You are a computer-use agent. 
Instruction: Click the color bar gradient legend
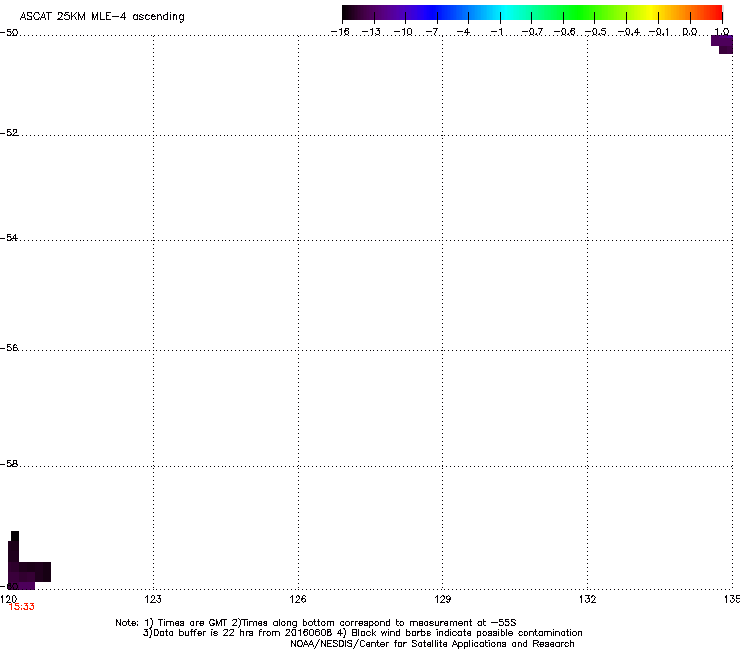pyautogui.click(x=532, y=13)
